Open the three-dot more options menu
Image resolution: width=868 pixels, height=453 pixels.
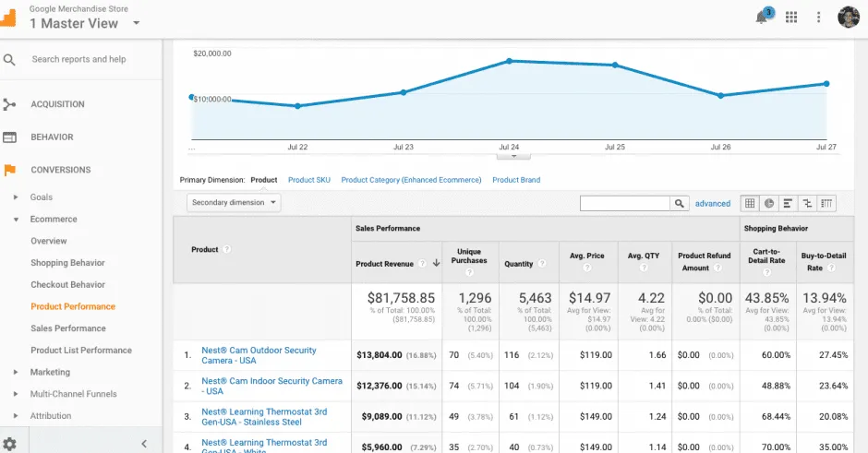pyautogui.click(x=818, y=18)
